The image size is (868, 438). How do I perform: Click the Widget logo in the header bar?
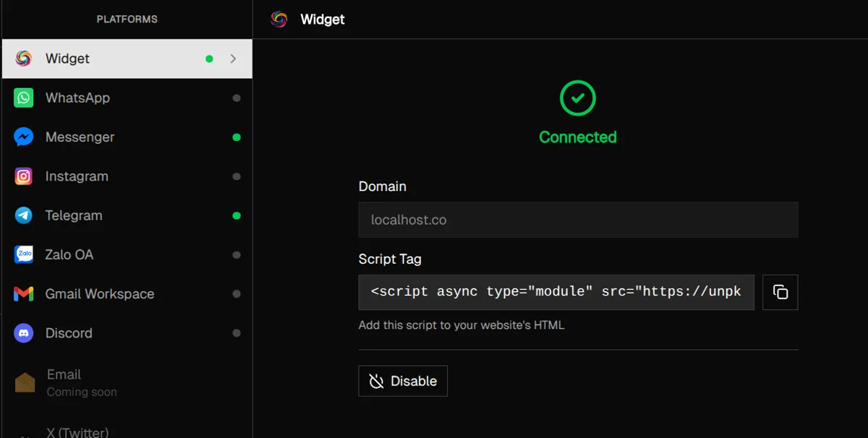click(278, 19)
